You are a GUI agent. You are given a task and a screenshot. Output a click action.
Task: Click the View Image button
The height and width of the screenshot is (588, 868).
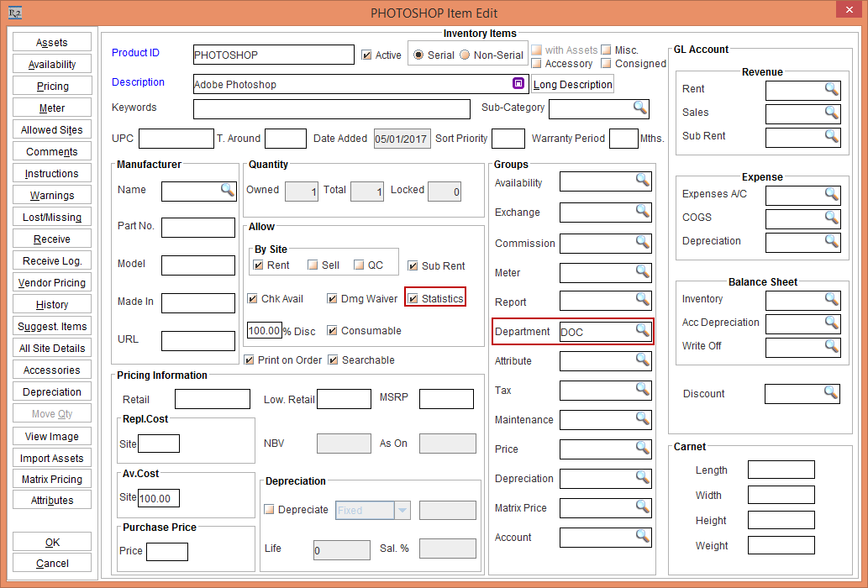tap(52, 436)
